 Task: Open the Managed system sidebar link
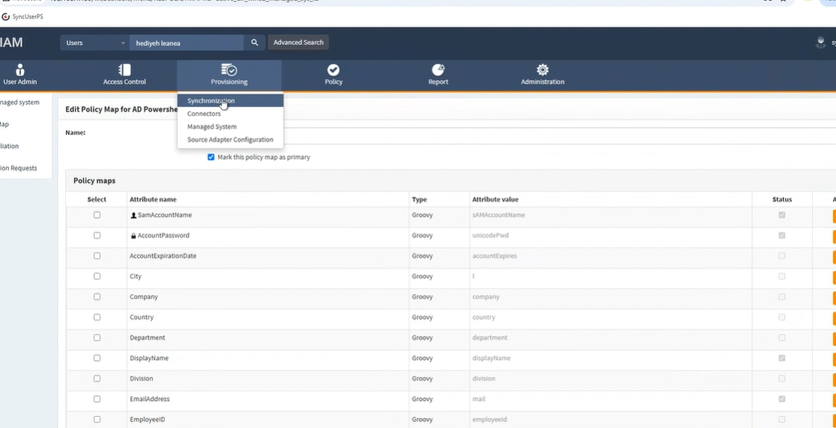(20, 102)
